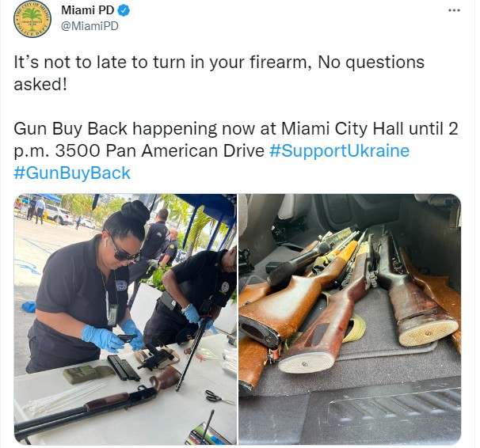Click the green pouch on the table
This screenshot has height=448, width=480.
tap(89, 374)
